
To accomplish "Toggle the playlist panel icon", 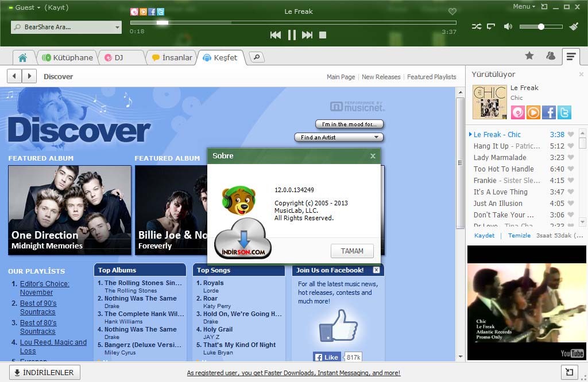I will 571,57.
